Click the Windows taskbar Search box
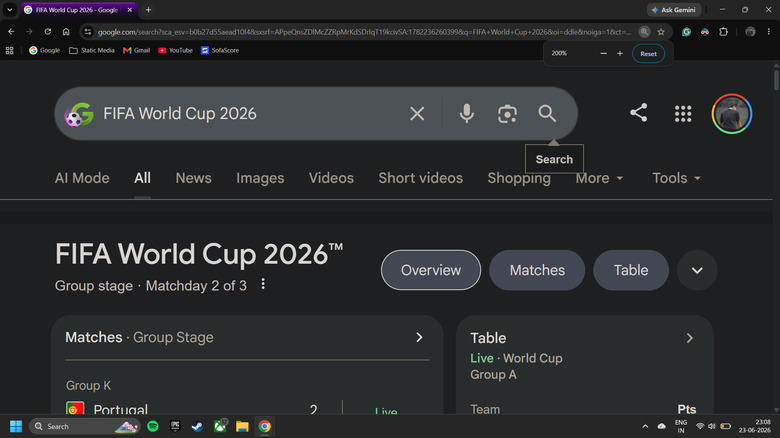 tap(85, 427)
